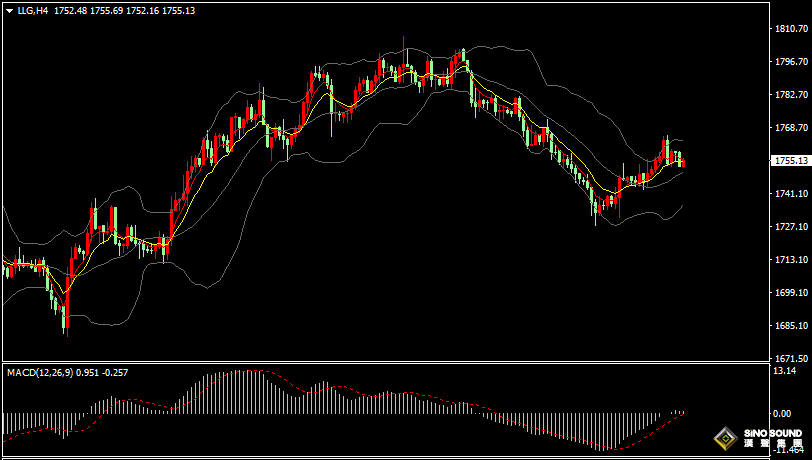Click the 1782.70 level on price scale
This screenshot has height=460, width=812.
[790, 95]
